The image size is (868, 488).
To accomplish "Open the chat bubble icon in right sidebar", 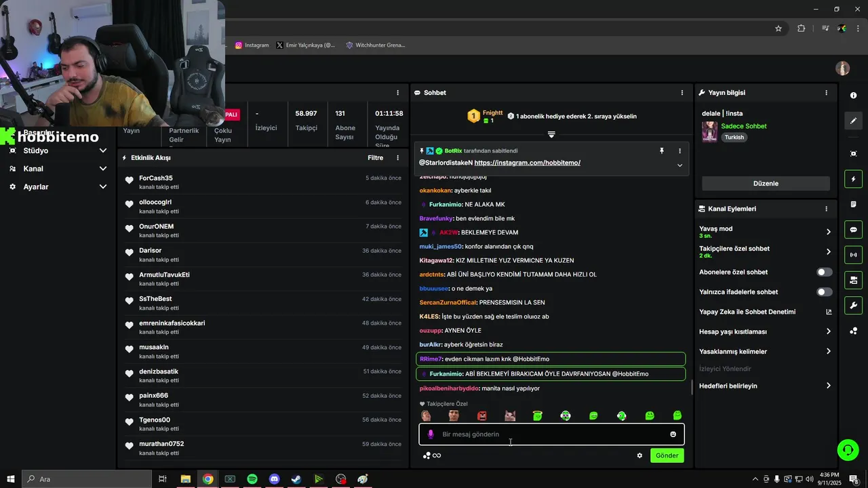I will coord(853,229).
